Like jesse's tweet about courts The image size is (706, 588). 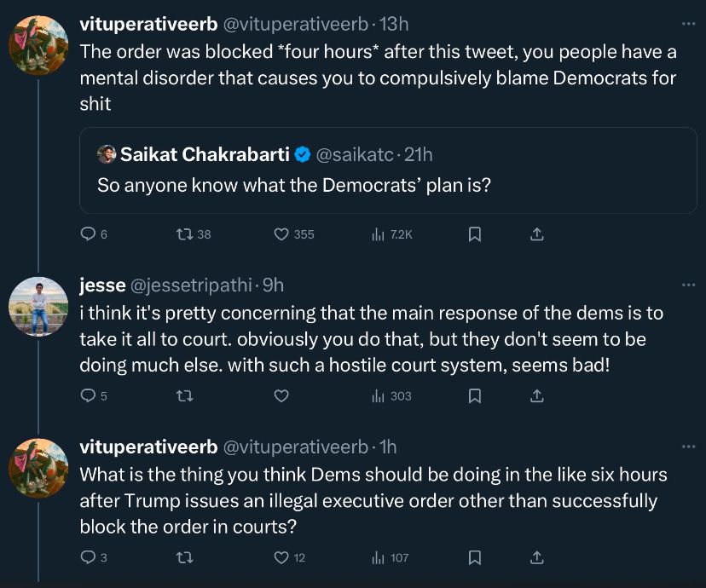(x=281, y=395)
